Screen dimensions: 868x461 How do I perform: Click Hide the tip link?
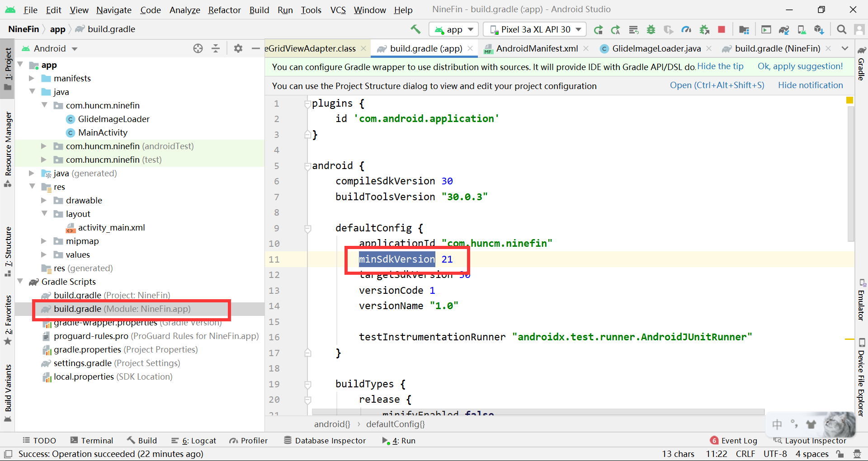[720, 66]
